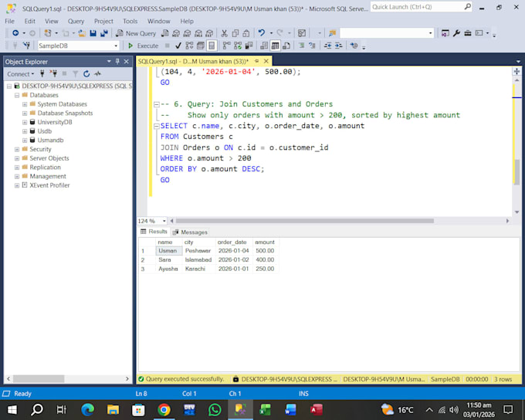The height and width of the screenshot is (420, 525).
Task: Toggle Include Client Statistics
Action: click(249, 46)
